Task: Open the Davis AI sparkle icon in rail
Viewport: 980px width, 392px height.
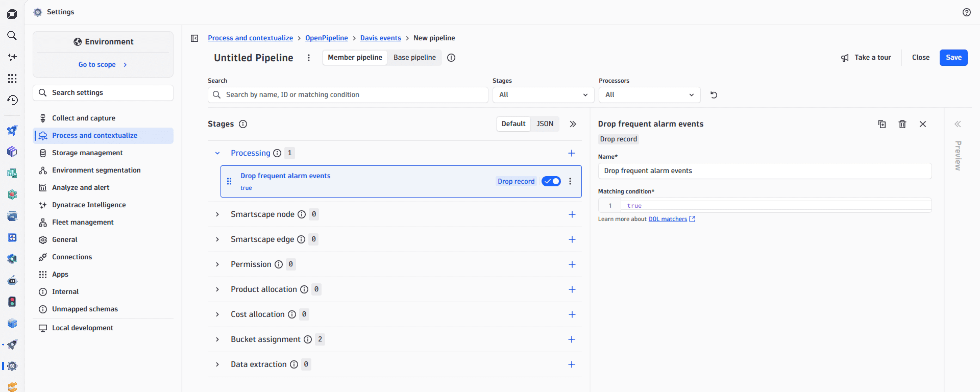Action: point(12,57)
